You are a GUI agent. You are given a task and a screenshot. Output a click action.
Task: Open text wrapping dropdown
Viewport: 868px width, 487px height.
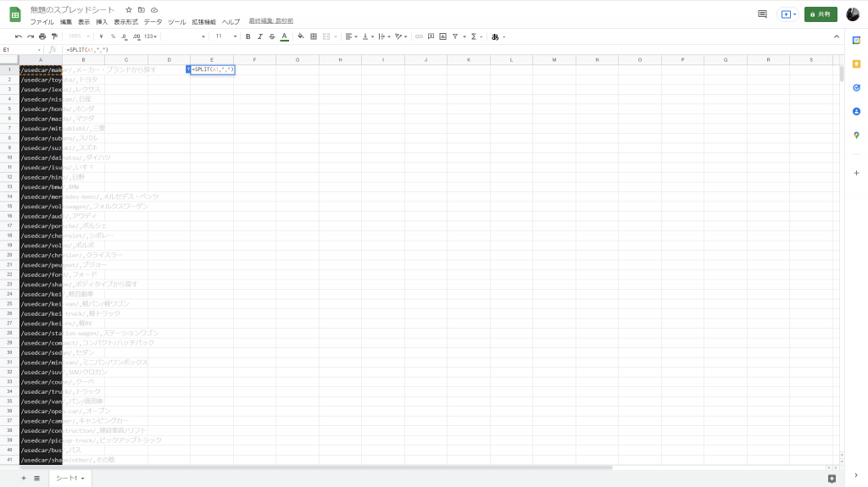384,36
